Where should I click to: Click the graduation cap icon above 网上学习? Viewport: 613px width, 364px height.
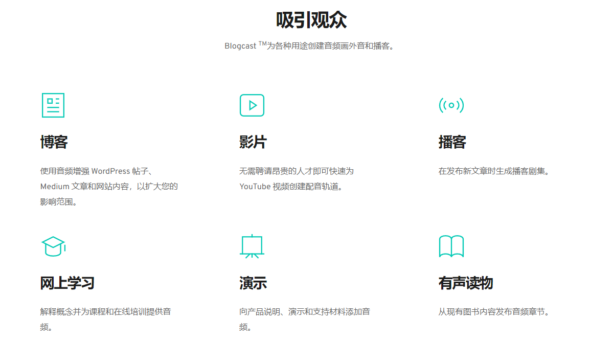point(53,246)
